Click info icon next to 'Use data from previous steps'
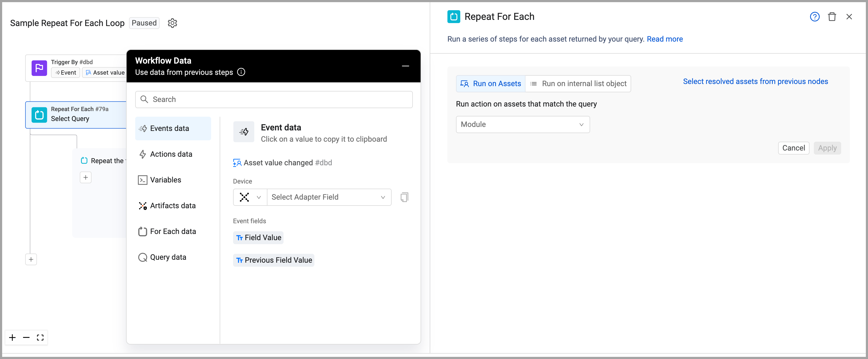This screenshot has width=868, height=359. 241,72
